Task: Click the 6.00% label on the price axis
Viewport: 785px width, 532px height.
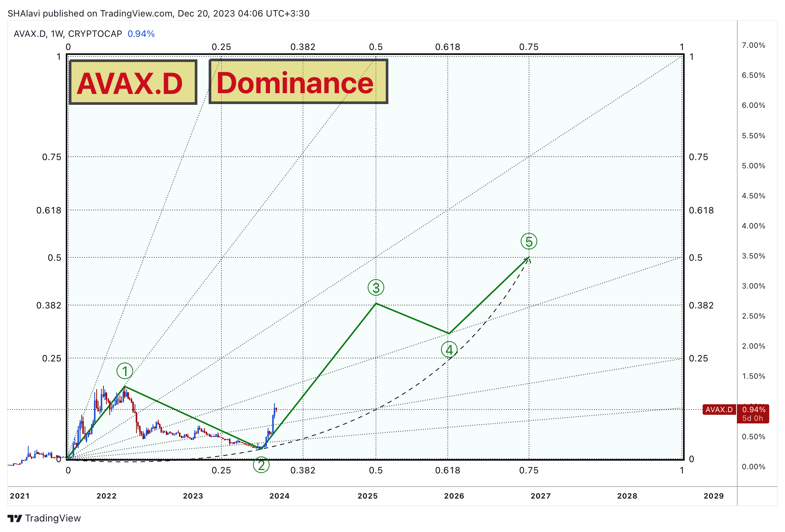Action: 753,105
